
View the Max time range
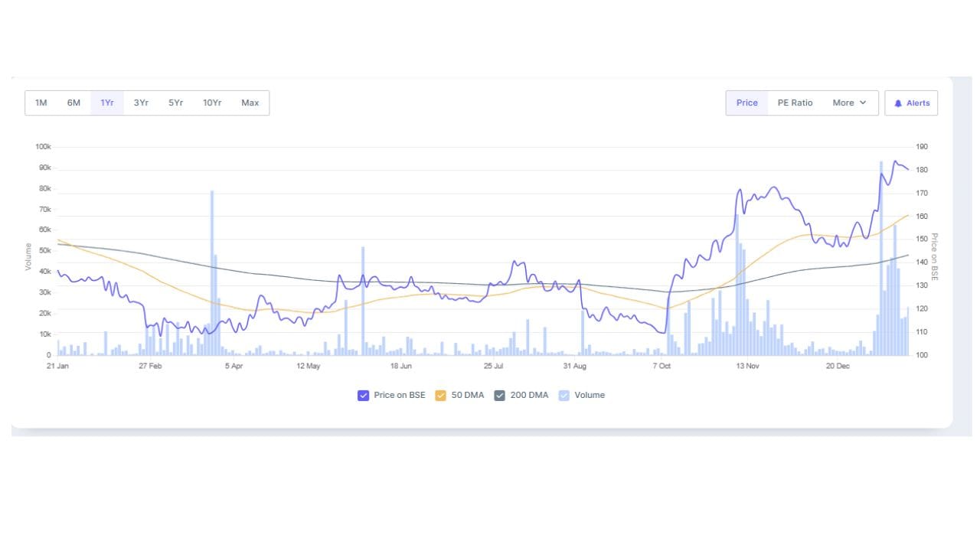pos(250,103)
